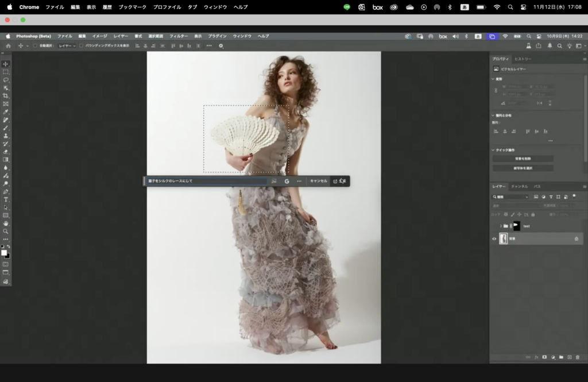Select the Brush tool
Viewport: 588px width, 382px height.
point(6,128)
